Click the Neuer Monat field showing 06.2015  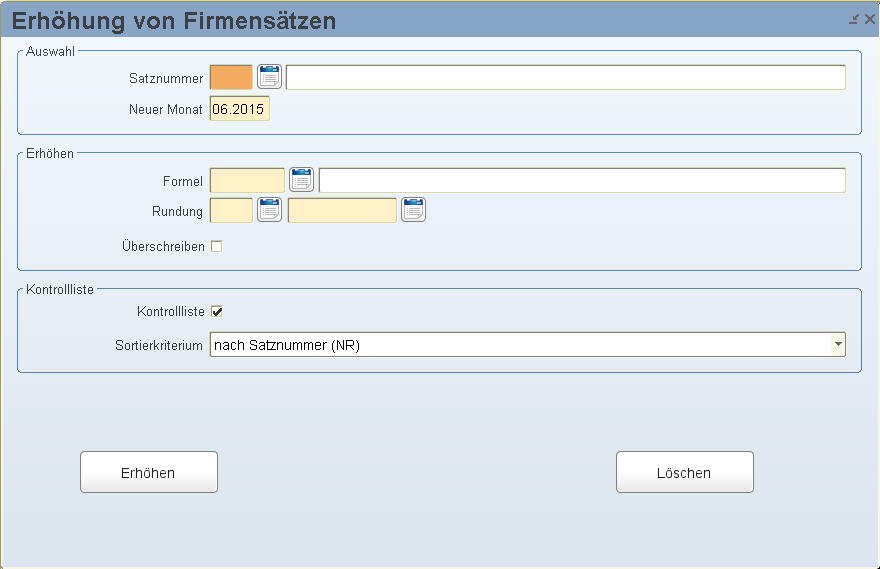pyautogui.click(x=240, y=109)
